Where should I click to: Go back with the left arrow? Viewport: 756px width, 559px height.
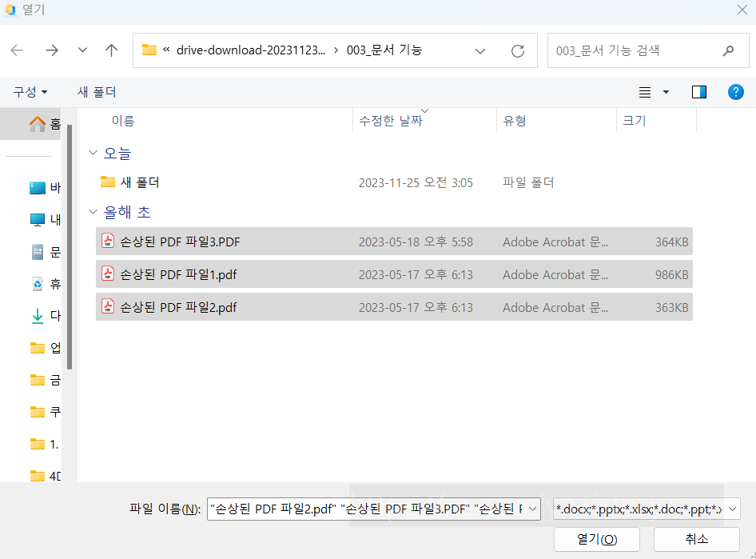pyautogui.click(x=17, y=50)
